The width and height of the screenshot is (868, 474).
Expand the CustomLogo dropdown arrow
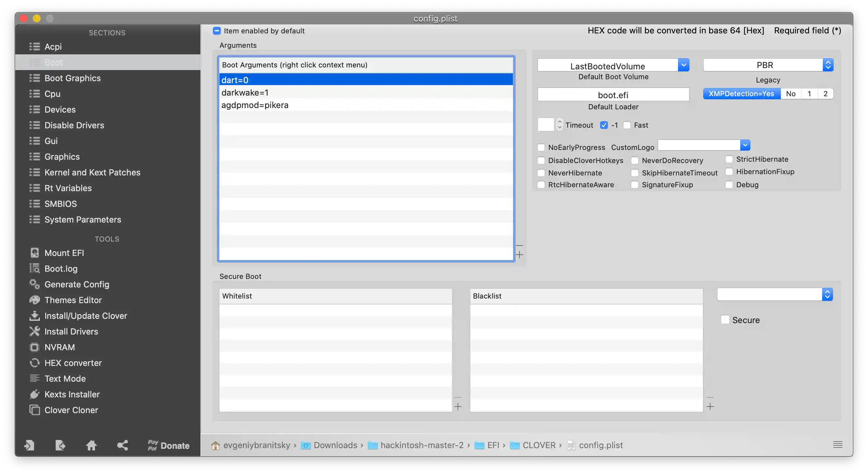point(745,145)
